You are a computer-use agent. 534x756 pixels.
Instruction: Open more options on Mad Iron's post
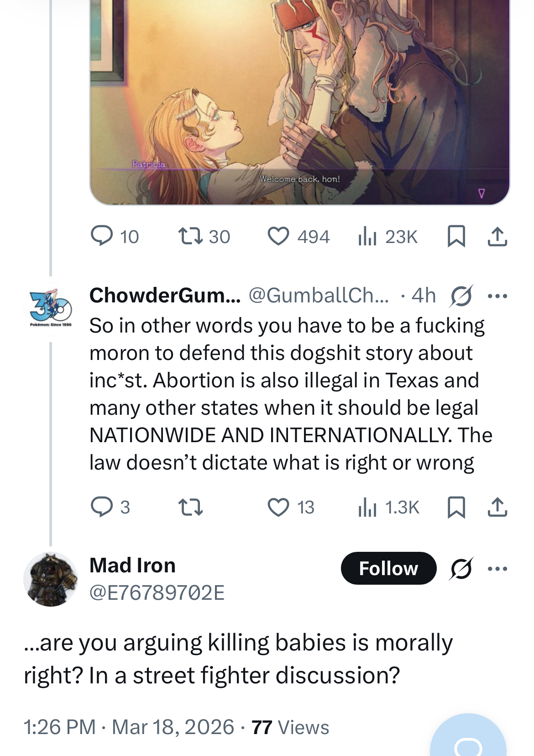497,569
